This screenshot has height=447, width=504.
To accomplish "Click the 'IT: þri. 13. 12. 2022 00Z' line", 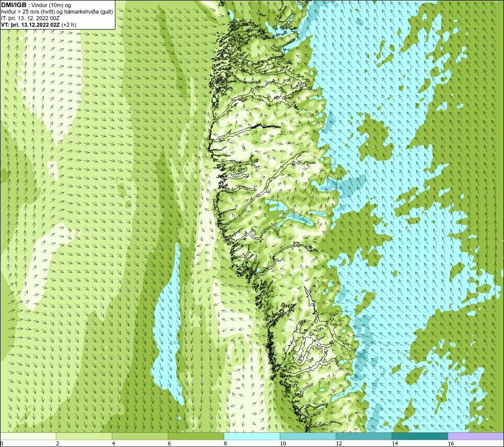I will point(30,18).
